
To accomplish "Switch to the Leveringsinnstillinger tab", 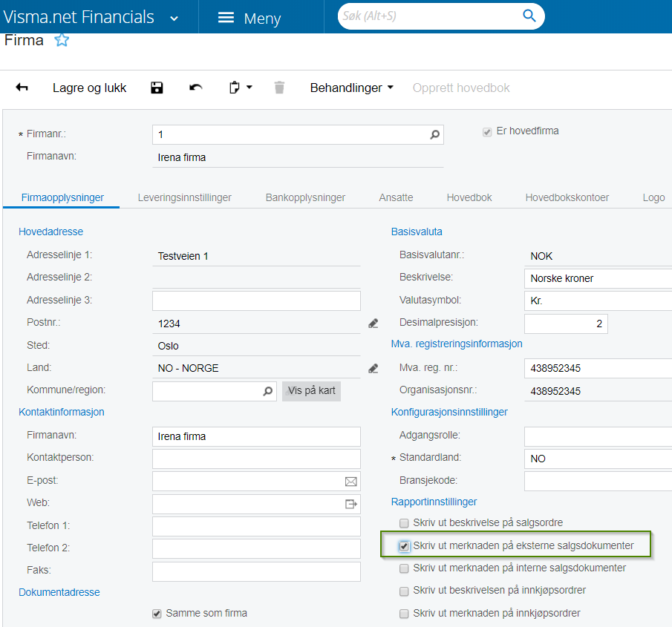I will tap(184, 197).
